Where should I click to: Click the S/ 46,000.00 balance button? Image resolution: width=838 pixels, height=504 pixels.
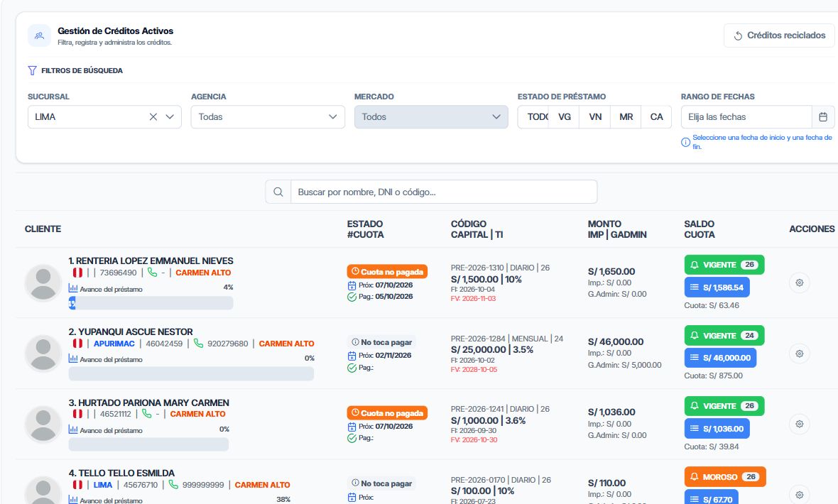click(x=720, y=358)
